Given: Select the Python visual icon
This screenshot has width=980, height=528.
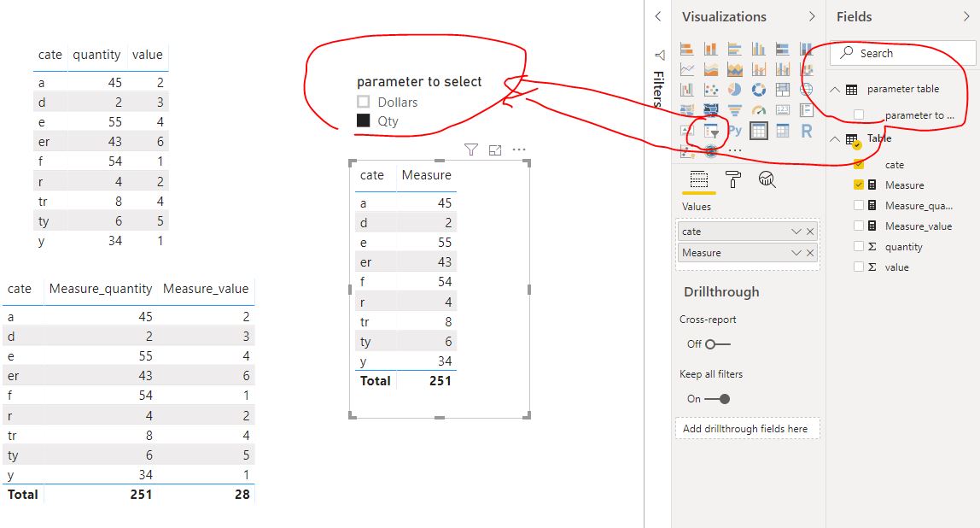Looking at the screenshot, I should [x=735, y=130].
